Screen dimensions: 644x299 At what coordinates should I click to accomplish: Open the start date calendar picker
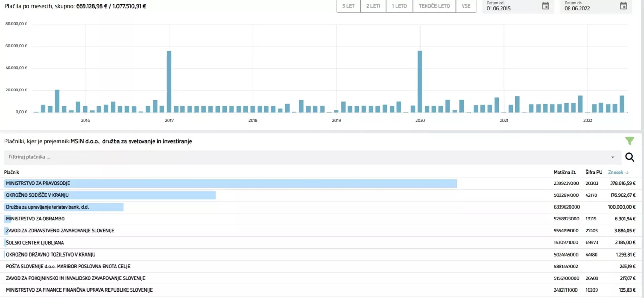[x=545, y=6]
